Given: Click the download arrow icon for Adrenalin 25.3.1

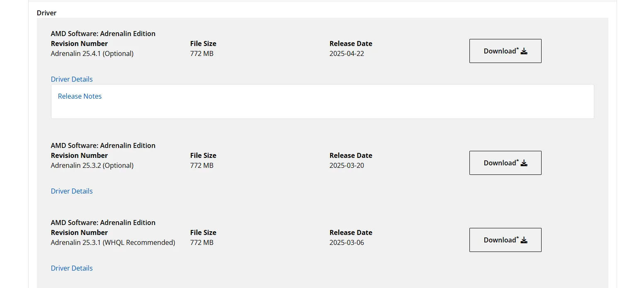Looking at the screenshot, I should click(x=524, y=240).
